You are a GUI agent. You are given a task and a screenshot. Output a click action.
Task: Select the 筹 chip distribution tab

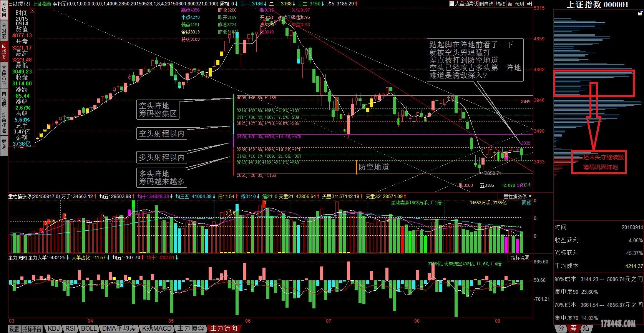click(x=573, y=328)
